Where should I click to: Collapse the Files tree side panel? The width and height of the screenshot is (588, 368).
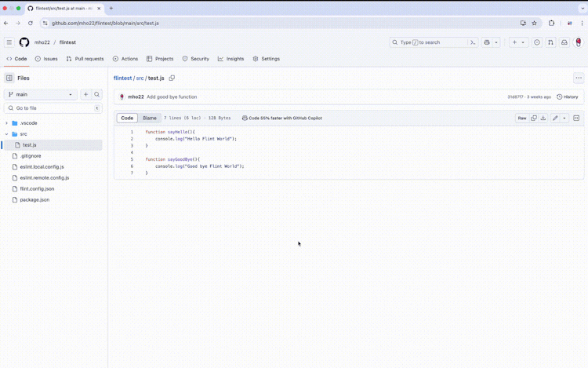[x=9, y=78]
